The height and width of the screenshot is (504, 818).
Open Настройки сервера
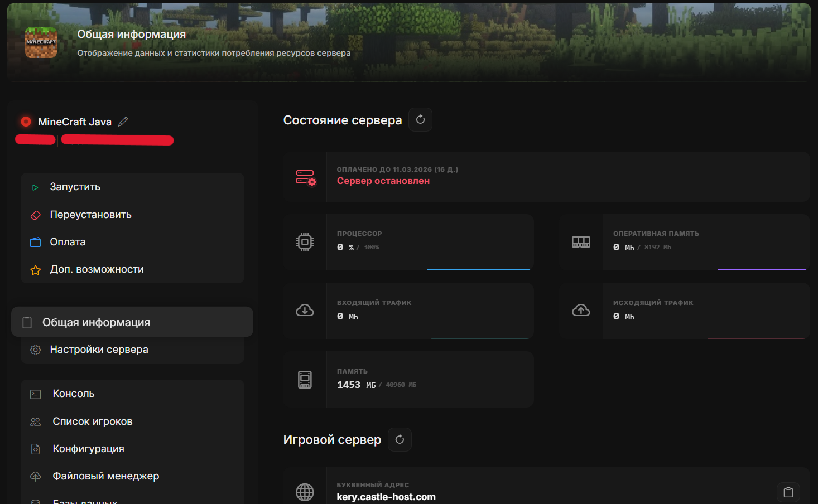click(x=99, y=350)
